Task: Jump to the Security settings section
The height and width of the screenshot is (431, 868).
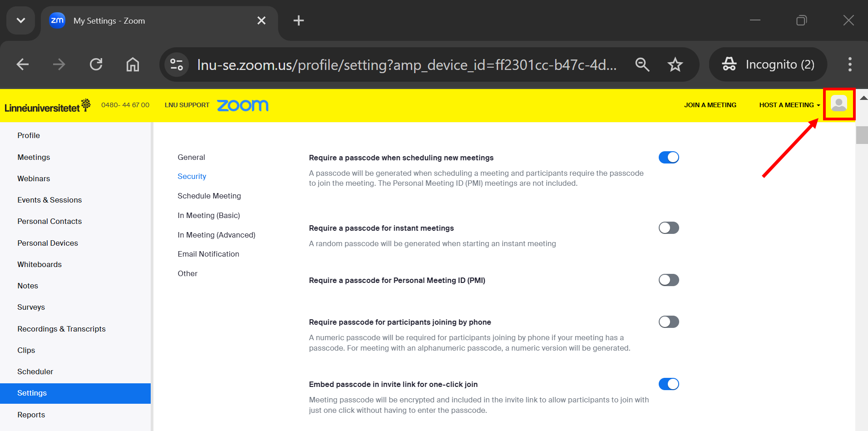Action: click(x=192, y=176)
